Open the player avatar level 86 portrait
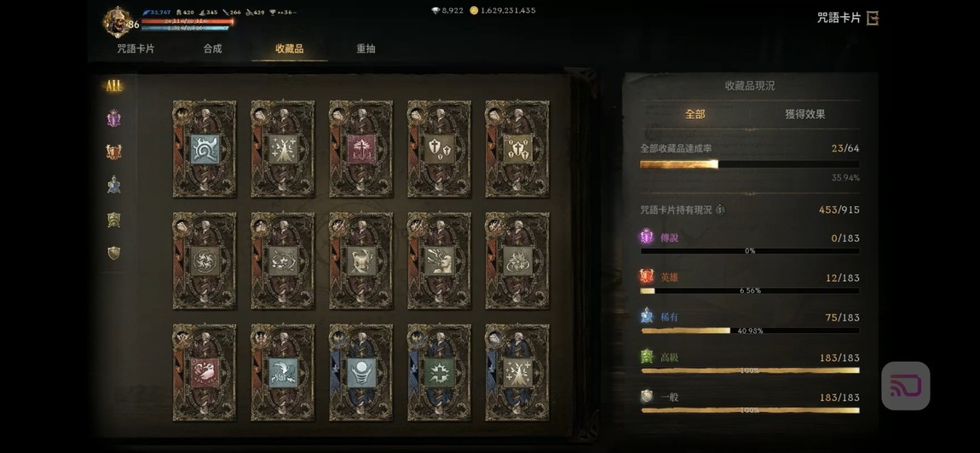Image resolution: width=980 pixels, height=453 pixels. tap(118, 22)
